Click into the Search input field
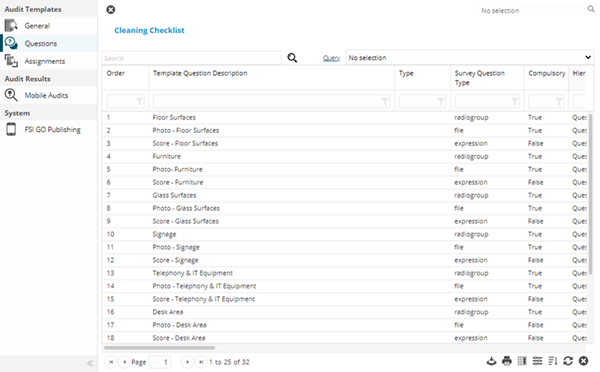The image size is (600, 372). tap(191, 58)
